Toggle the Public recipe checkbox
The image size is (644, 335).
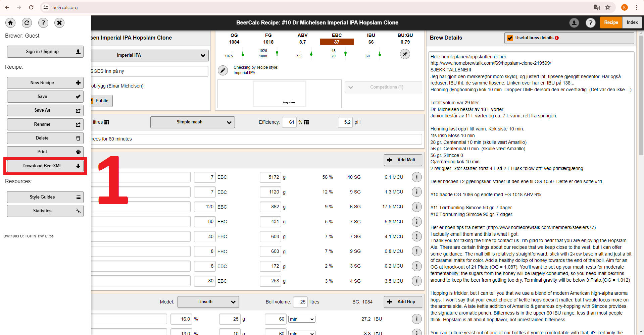(x=92, y=101)
